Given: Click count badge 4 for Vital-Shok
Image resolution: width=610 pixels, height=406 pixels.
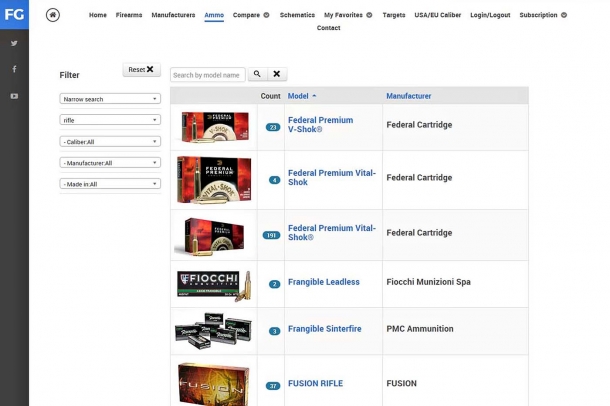Looking at the screenshot, I should (274, 180).
